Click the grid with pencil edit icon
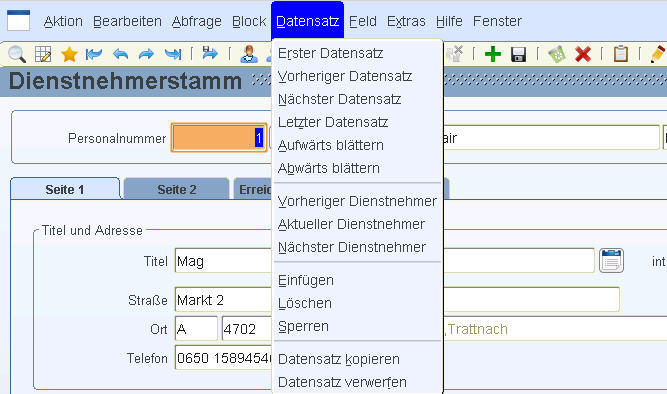Screen dimensions: 667x394 tap(43, 54)
